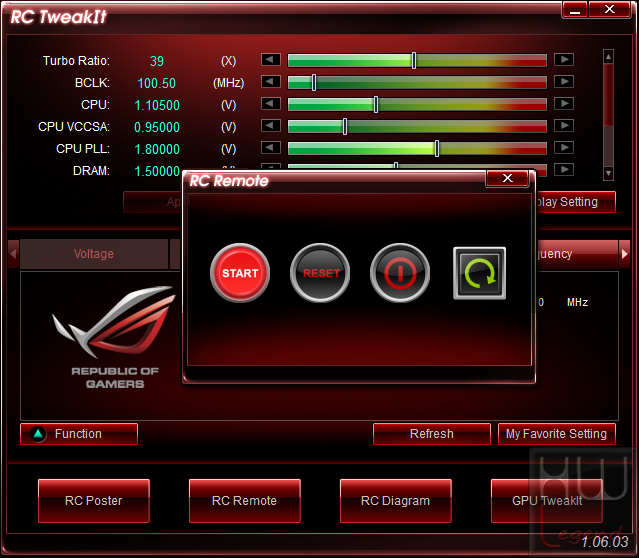Viewport: 639px width, 558px height.
Task: Select the Voltage tab
Action: click(x=94, y=254)
